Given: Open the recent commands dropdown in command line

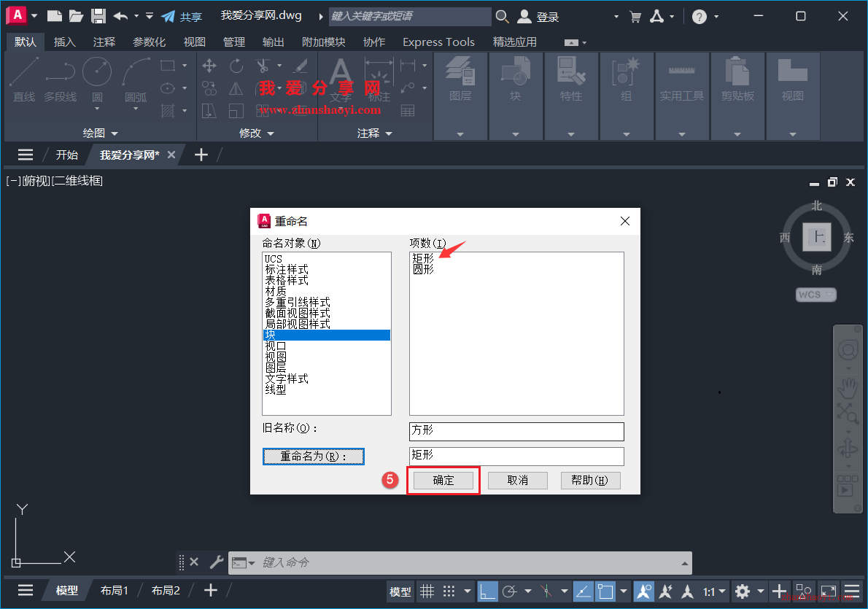Looking at the screenshot, I should pyautogui.click(x=243, y=563).
